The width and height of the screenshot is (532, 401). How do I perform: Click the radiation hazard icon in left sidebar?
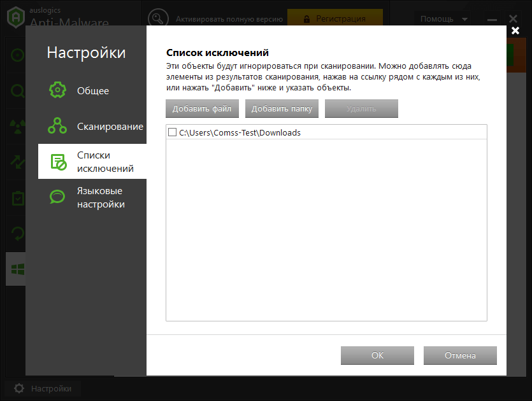(x=18, y=127)
